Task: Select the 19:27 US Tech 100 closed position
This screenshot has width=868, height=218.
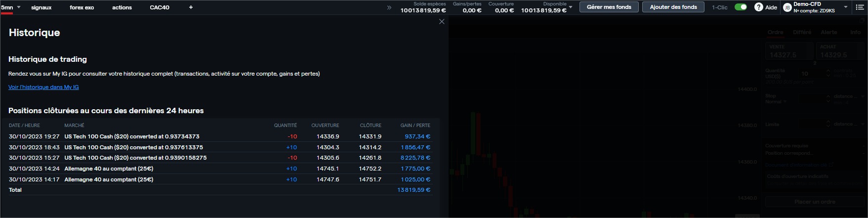Action: coord(220,136)
